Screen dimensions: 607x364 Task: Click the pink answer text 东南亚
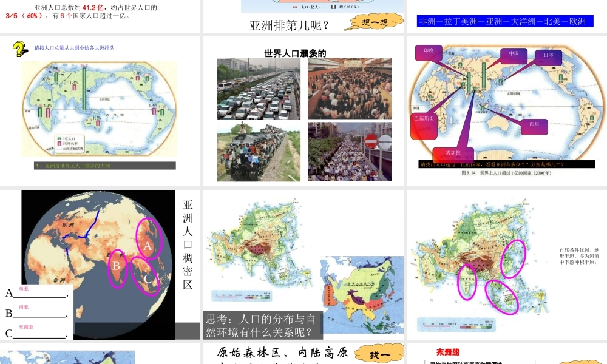pyautogui.click(x=26, y=326)
